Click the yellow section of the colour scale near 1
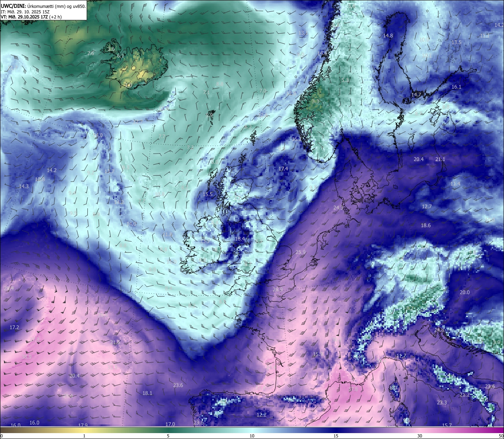Viewport: 504px width, 439px height. [x=84, y=430]
